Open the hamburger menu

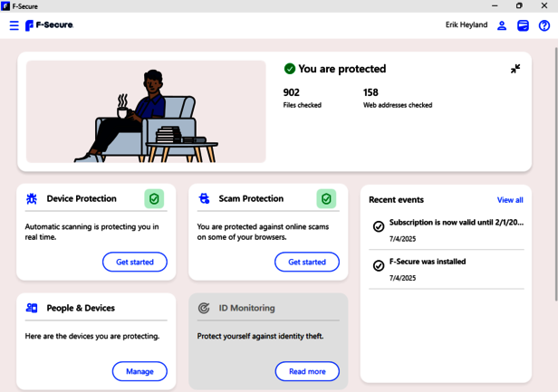pos(14,25)
